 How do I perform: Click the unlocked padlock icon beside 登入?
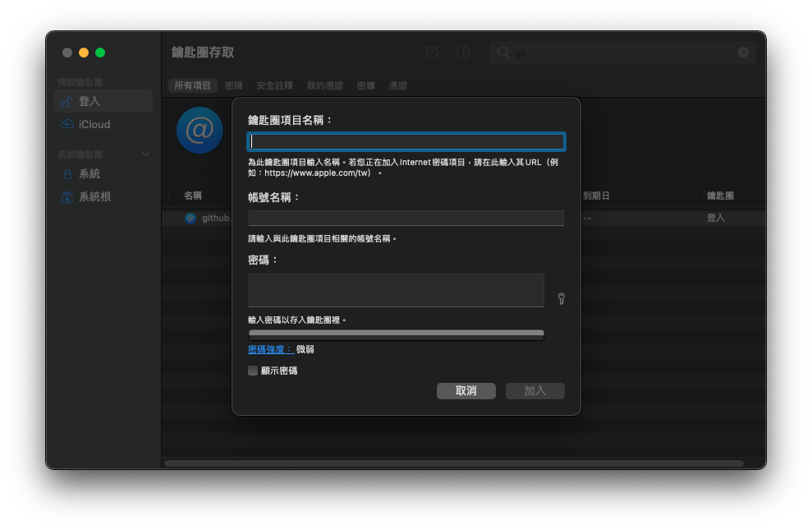point(67,102)
